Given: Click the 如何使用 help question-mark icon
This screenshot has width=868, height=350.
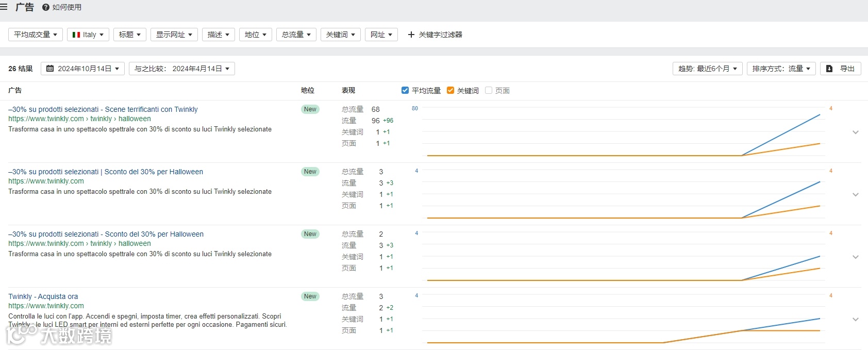Looking at the screenshot, I should [46, 7].
